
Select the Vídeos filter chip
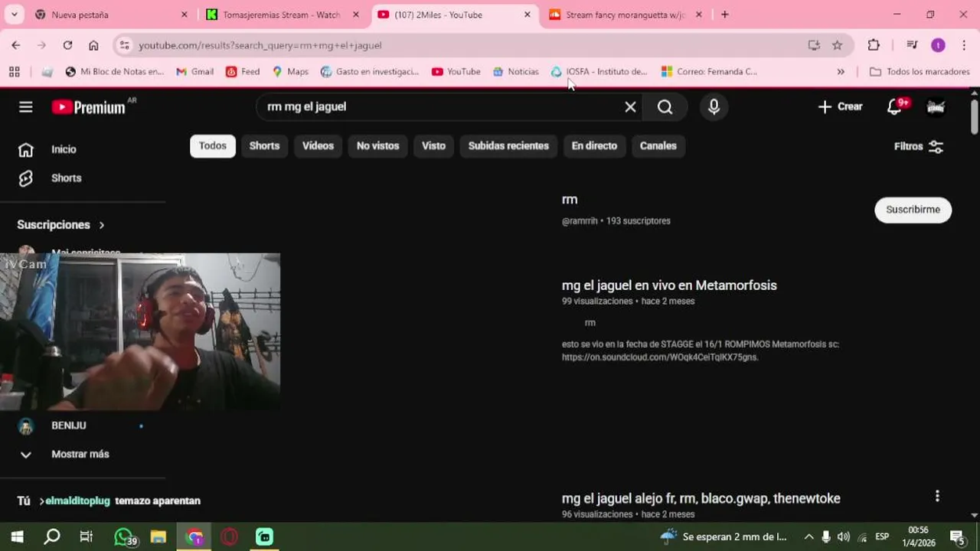pyautogui.click(x=318, y=145)
